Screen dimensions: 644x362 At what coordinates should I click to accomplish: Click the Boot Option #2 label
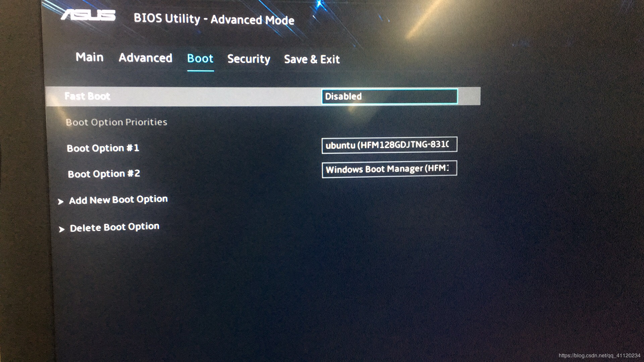[x=104, y=174]
